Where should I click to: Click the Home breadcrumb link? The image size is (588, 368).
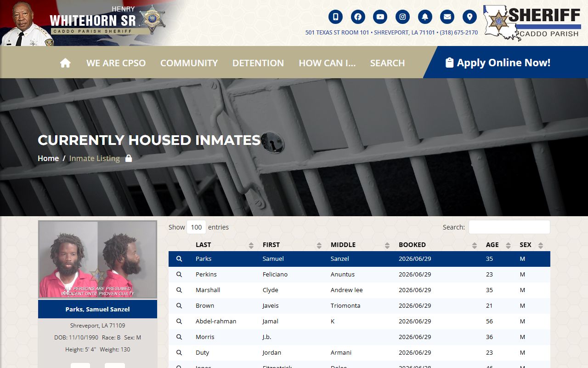[48, 158]
